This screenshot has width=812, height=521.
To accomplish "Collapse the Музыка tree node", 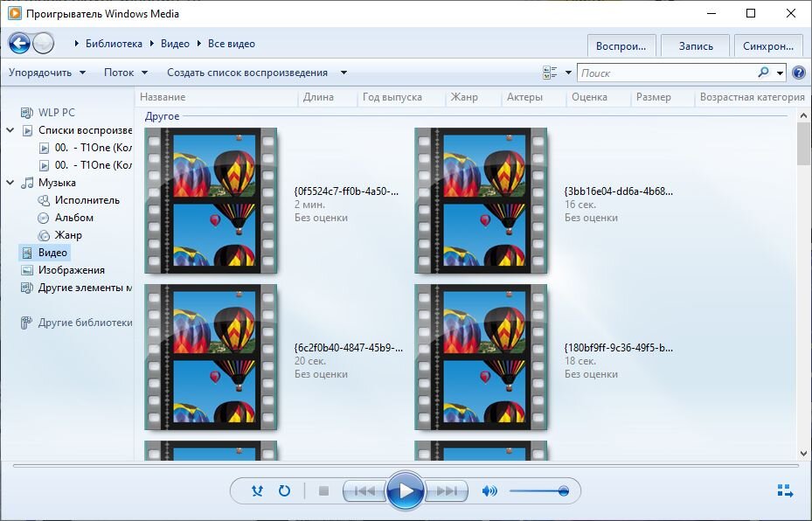I will (x=10, y=183).
